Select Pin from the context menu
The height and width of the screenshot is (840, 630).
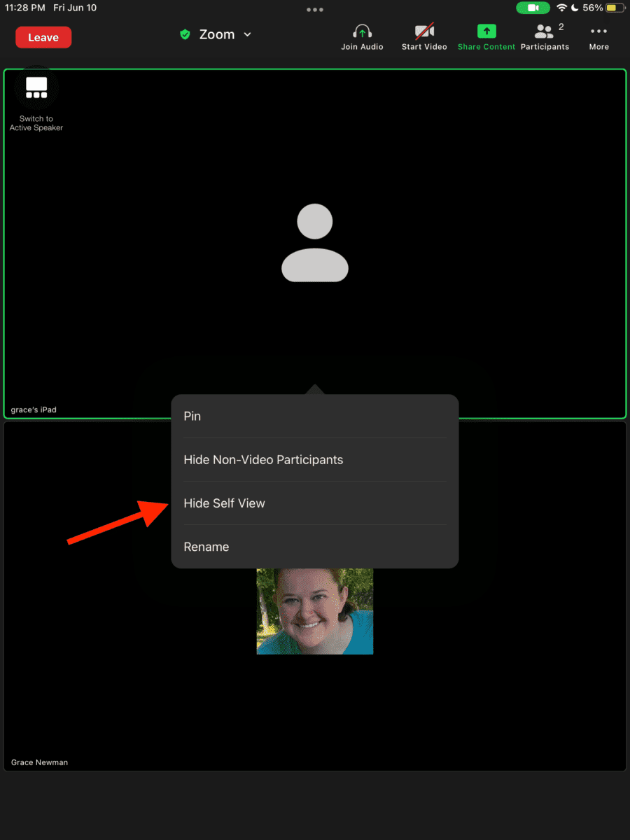192,416
